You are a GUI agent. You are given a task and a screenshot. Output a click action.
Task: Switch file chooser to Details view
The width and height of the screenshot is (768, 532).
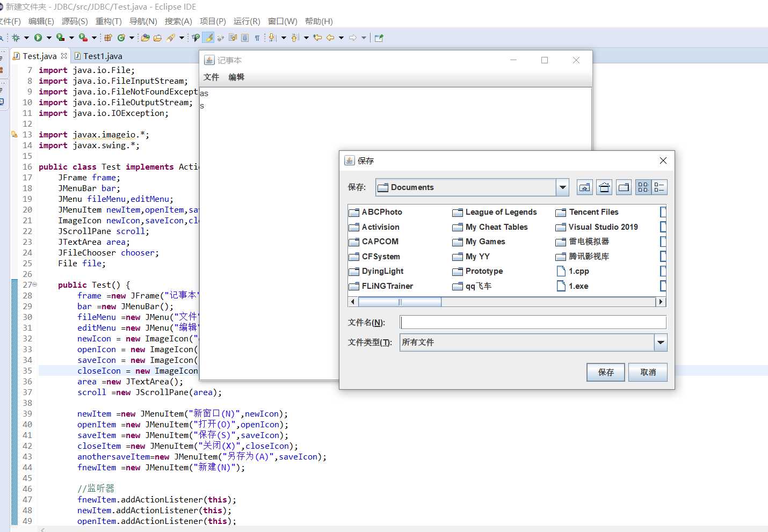(660, 187)
